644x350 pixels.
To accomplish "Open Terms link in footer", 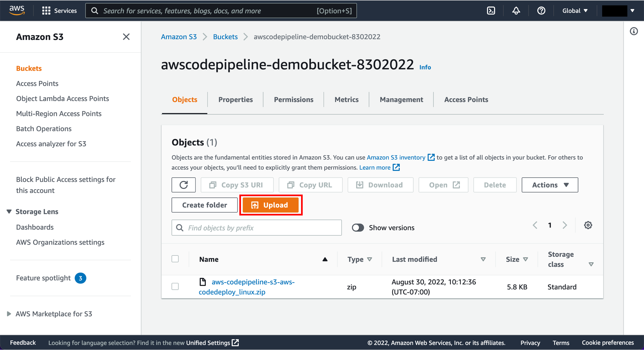I will [561, 343].
